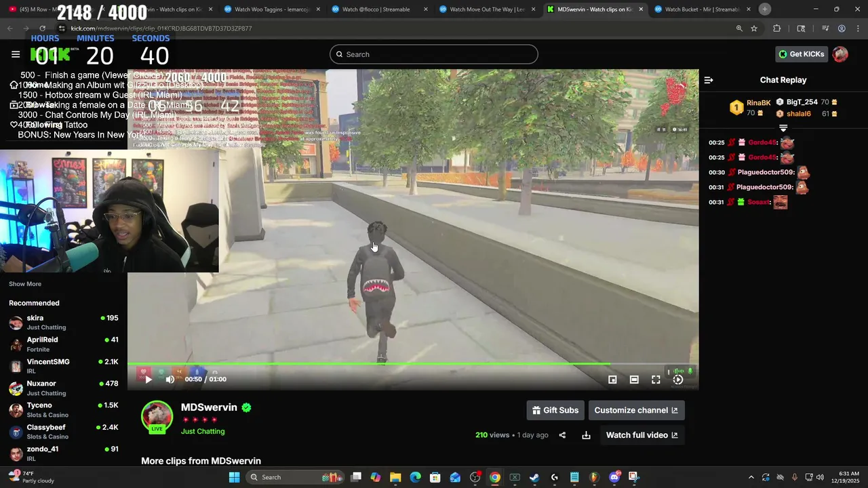Show hidden system tray icons
This screenshot has height=488, width=868.
point(751,477)
